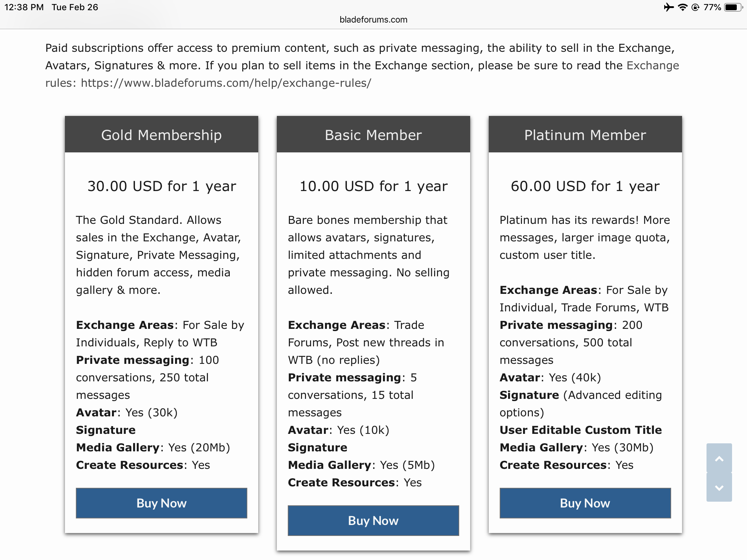Select the Gold Membership header
Image resolution: width=747 pixels, height=560 pixels.
coord(161,135)
